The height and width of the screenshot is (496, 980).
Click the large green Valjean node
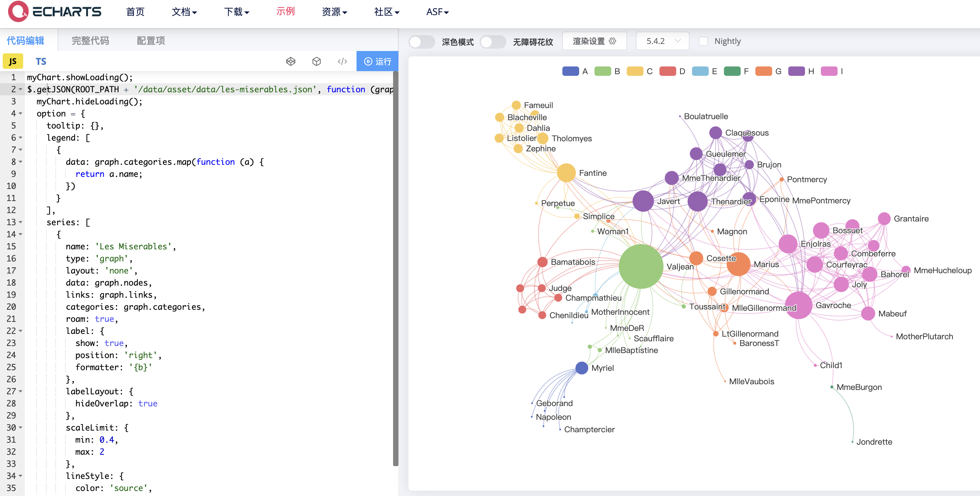tap(641, 266)
